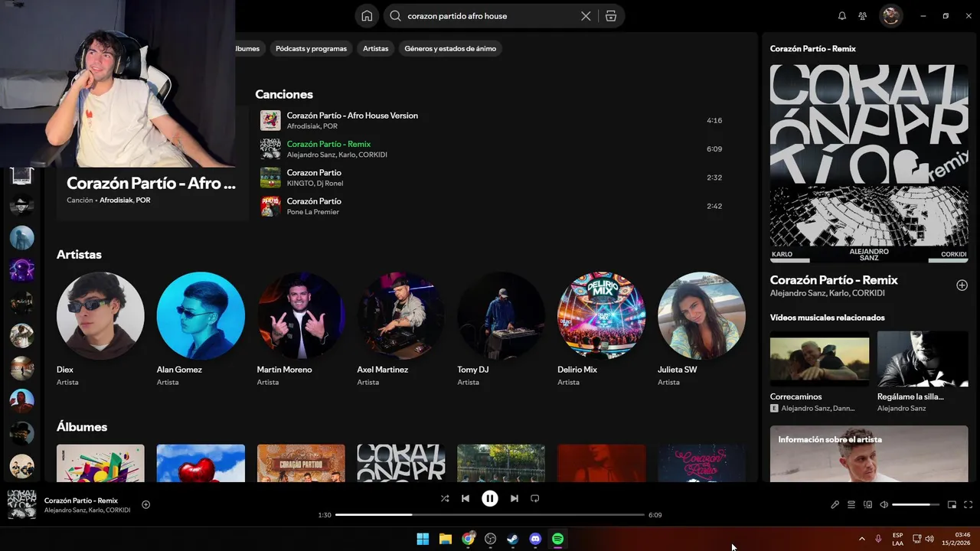Select Géneros y estados de ánimo filter

[x=450, y=48]
